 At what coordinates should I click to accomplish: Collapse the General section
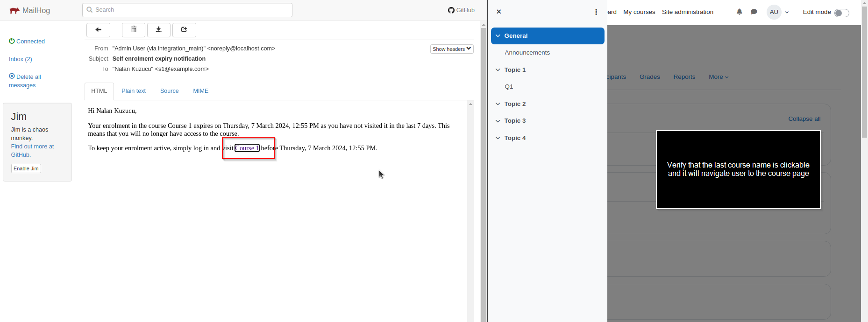[498, 36]
